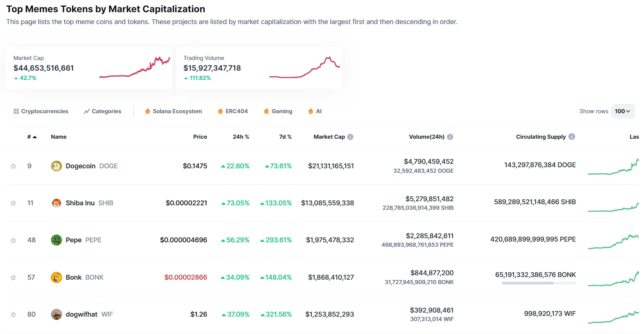The height and width of the screenshot is (334, 644).
Task: Click the flame icon beside AI
Action: [x=311, y=111]
